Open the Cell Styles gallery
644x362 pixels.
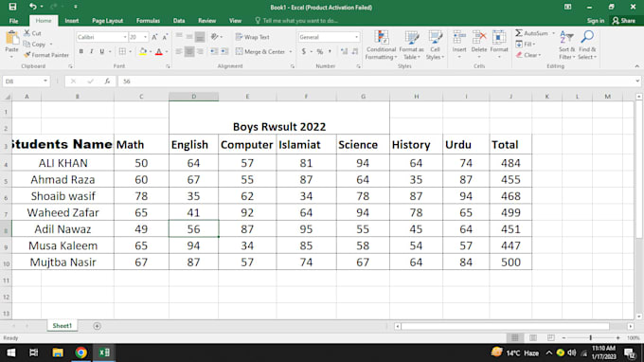[435, 45]
